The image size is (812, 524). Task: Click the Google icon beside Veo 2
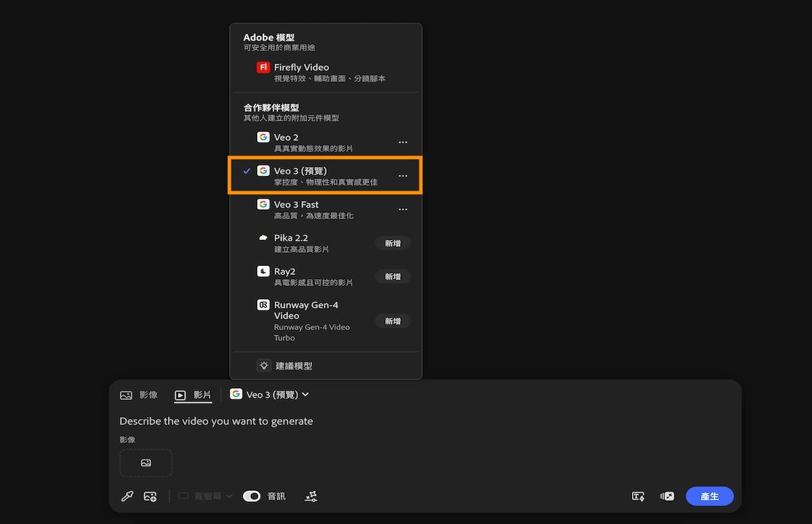coord(263,137)
